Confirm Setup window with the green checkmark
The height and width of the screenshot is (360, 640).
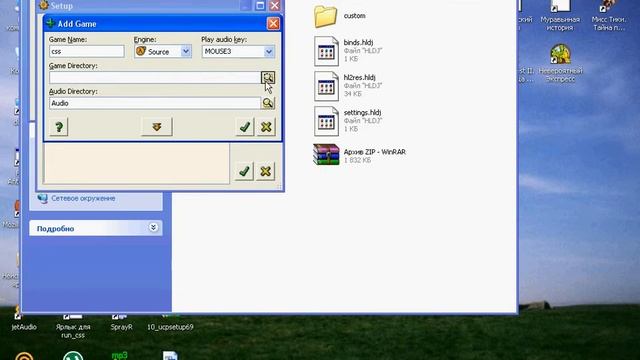click(x=244, y=171)
